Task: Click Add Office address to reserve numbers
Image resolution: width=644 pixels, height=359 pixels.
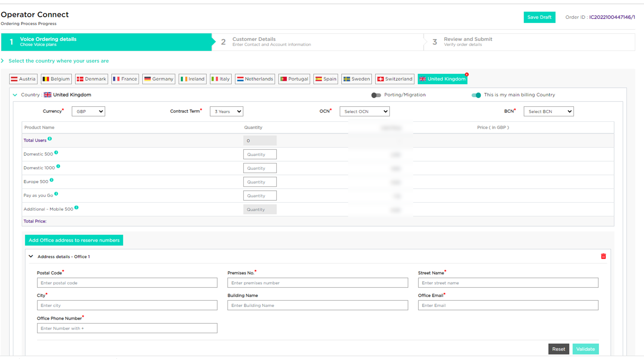Action: click(74, 240)
